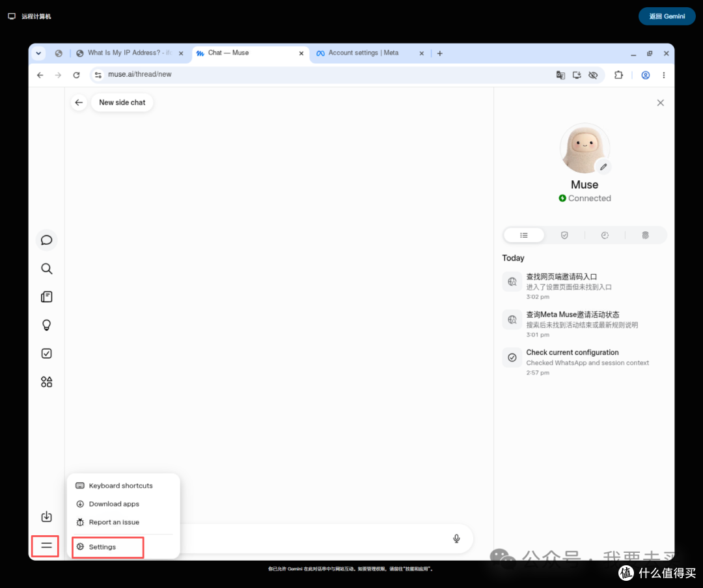Screen dimensions: 703x588
Task: Open the browser extensions puzzle icon
Action: [619, 75]
